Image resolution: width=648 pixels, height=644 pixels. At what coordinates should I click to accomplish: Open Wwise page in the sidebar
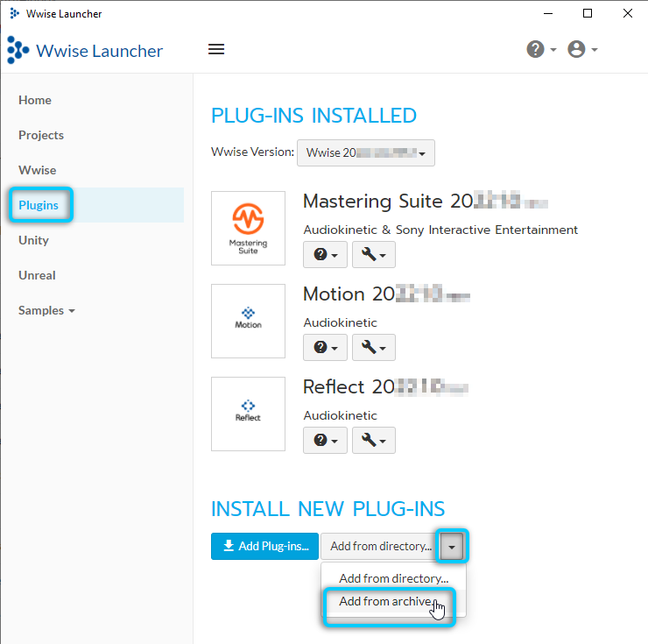coord(37,170)
